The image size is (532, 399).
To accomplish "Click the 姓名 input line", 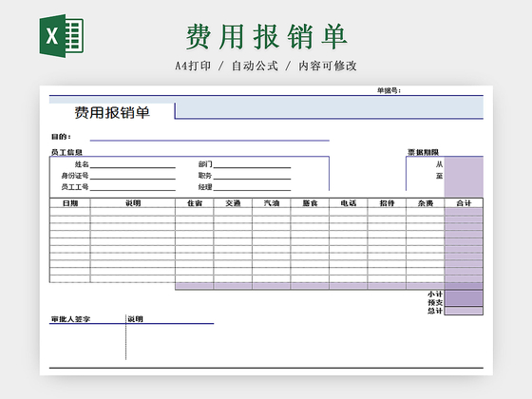I will tap(133, 165).
